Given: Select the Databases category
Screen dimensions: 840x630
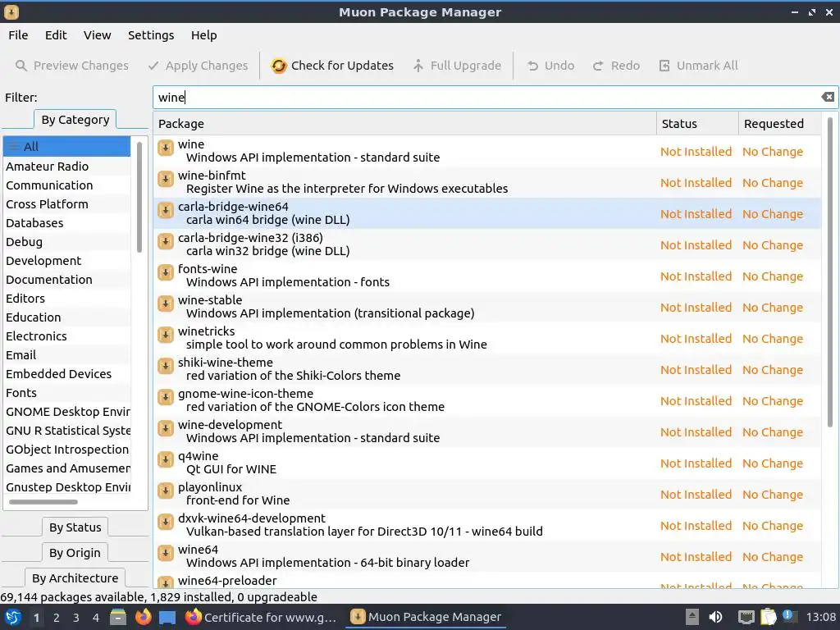Looking at the screenshot, I should pos(67,223).
